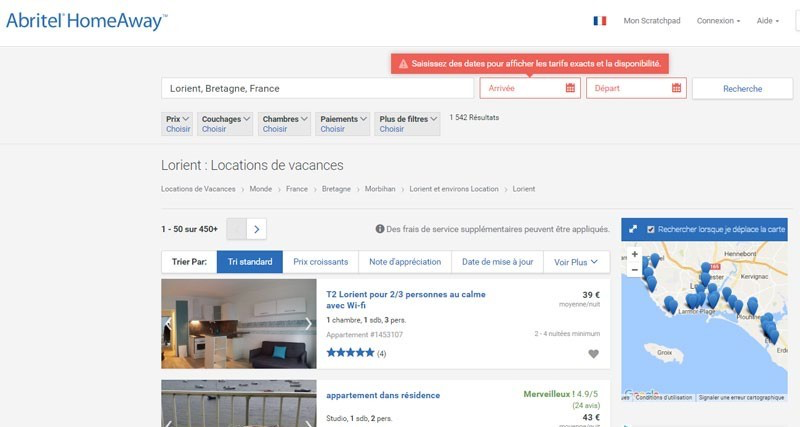Click the destination field 'Lorient, Bretagne, France'
Screen dimensions: 800x427
pos(317,88)
